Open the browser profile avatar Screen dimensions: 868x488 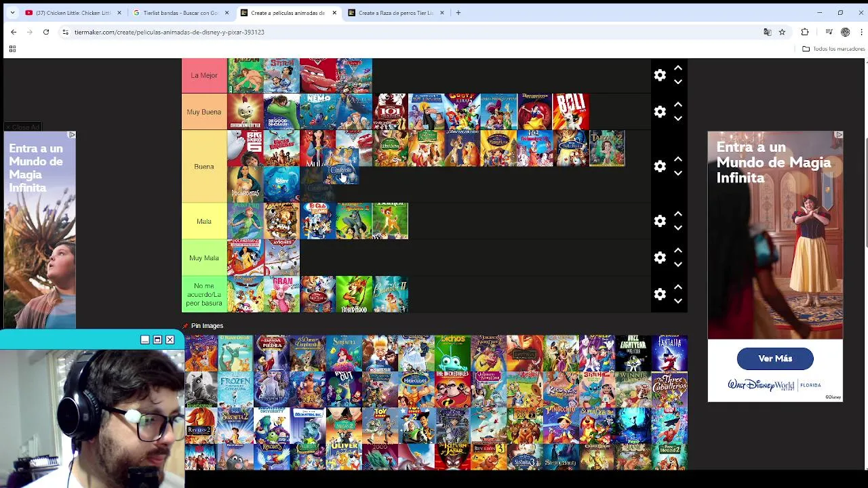coord(845,32)
